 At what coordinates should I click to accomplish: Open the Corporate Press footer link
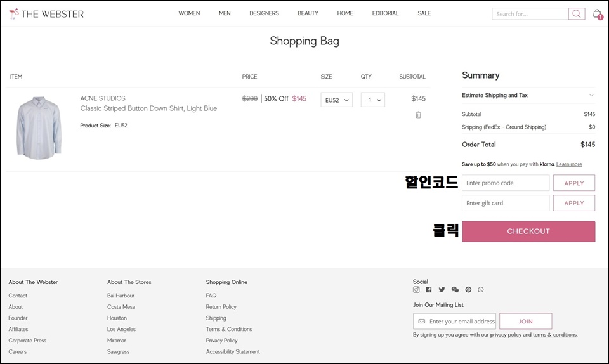27,341
